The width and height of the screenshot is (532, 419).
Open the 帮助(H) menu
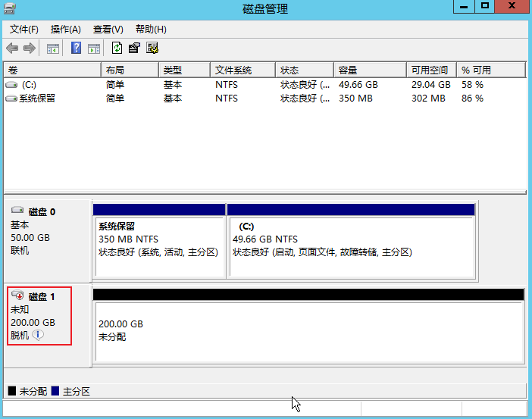[151, 29]
